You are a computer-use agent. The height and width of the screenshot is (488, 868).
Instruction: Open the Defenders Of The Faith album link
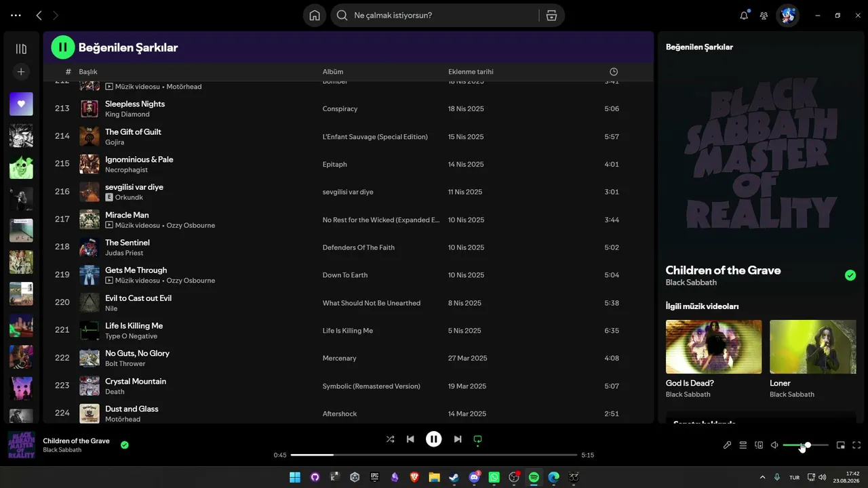pos(359,247)
